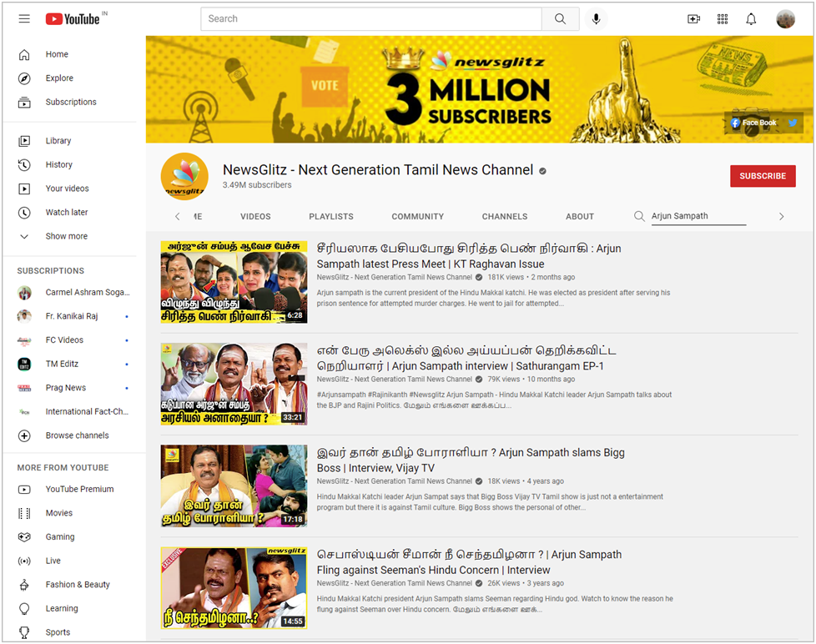Click the channel search field 'Arjun Sampath'
This screenshot has height=644, width=816.
coord(698,216)
